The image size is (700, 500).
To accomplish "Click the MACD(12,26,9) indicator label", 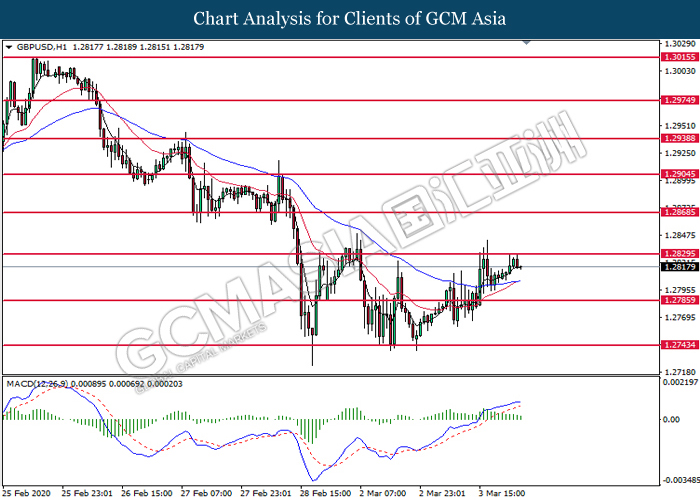I will pyautogui.click(x=38, y=384).
